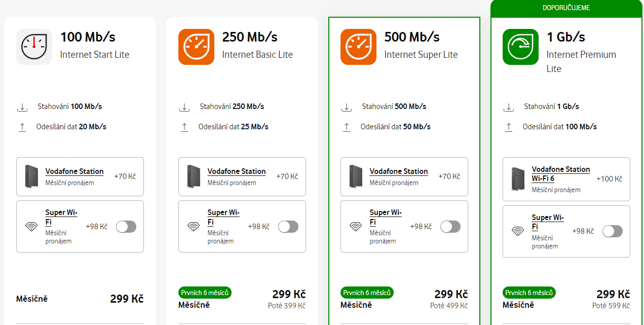Click the "Doporučujeme" banner above Premium Lite
This screenshot has height=325, width=644.
point(566,8)
